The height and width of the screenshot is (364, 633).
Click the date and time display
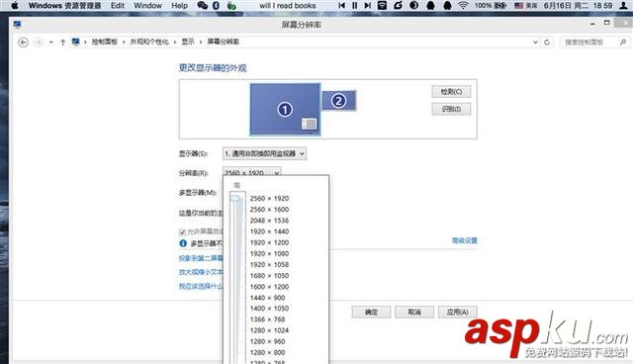click(578, 6)
